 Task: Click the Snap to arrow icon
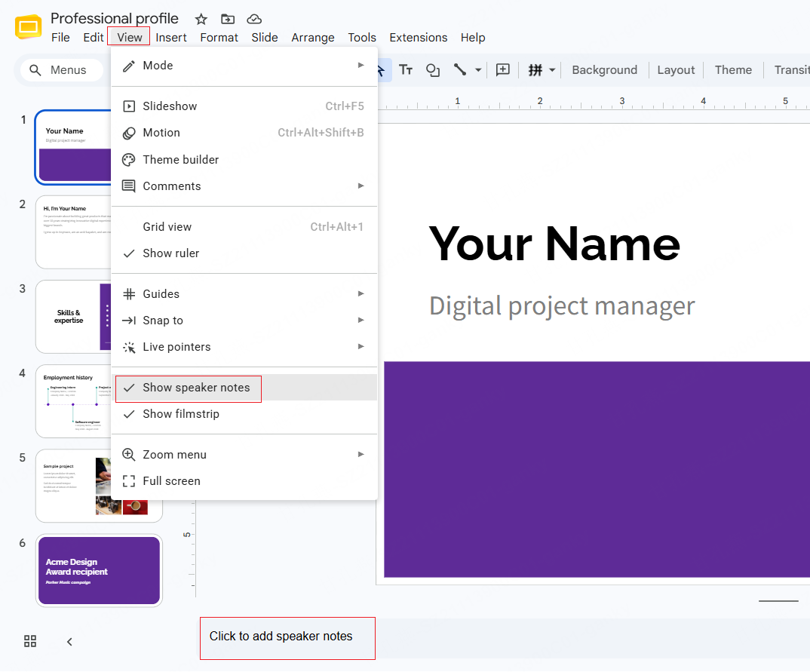[x=129, y=321]
